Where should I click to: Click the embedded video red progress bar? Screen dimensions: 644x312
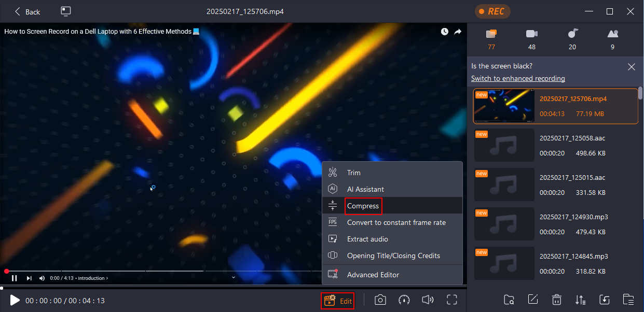point(163,271)
